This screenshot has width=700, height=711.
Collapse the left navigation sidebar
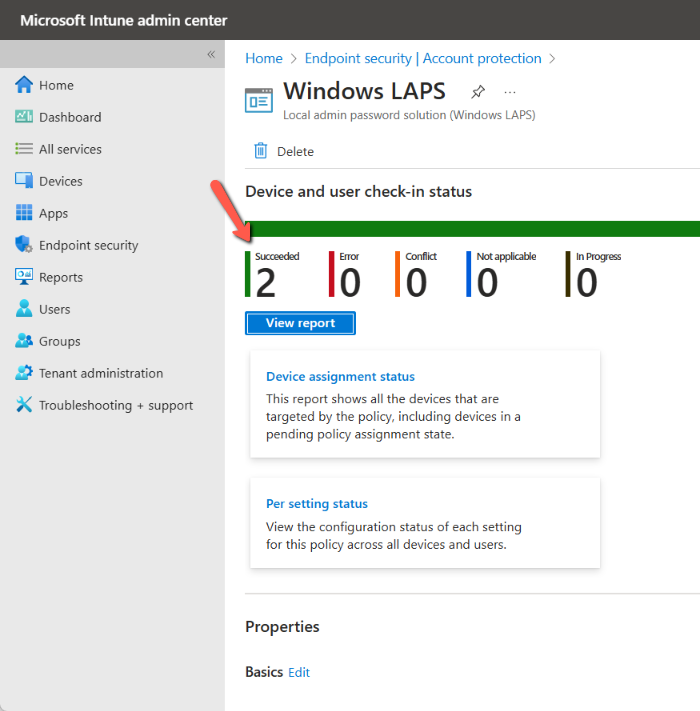click(x=211, y=54)
